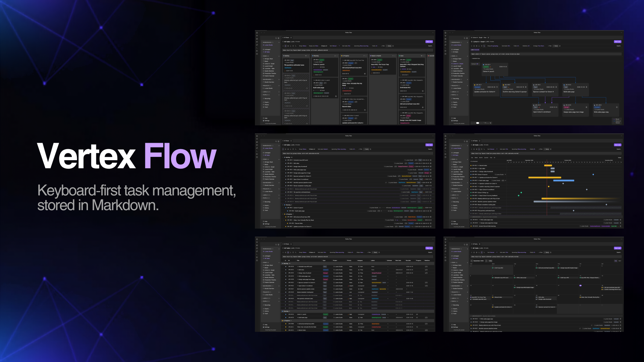Open 'Issue #43: The Focus Trap' Ready to Publish card
The height and width of the screenshot is (362, 644).
tap(383, 66)
